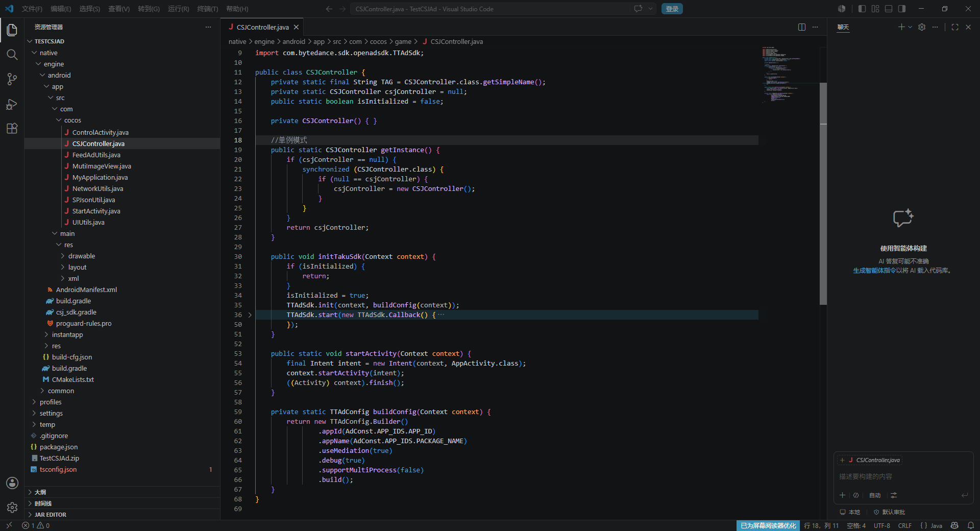Click the CRLF line ending in status bar
Viewport: 980px width, 531px height.
904,525
